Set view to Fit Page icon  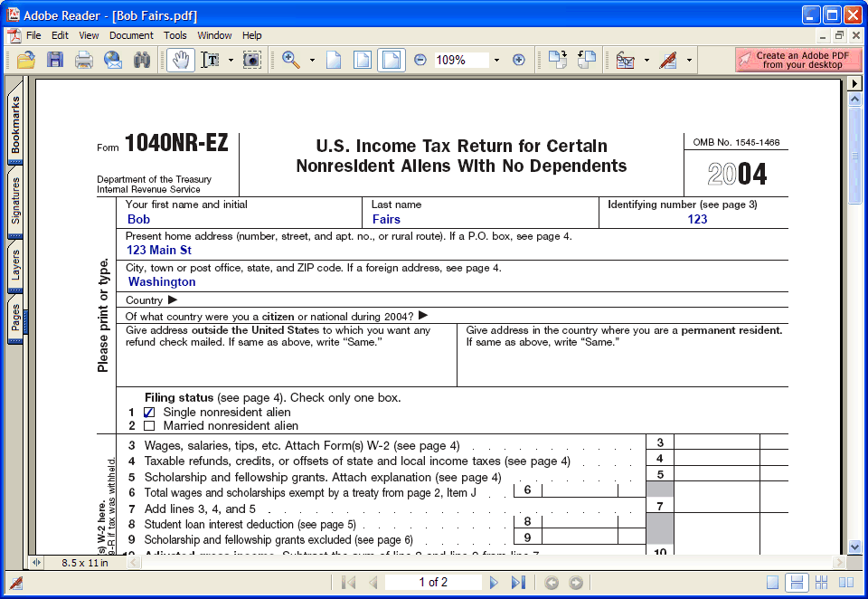pyautogui.click(x=363, y=60)
